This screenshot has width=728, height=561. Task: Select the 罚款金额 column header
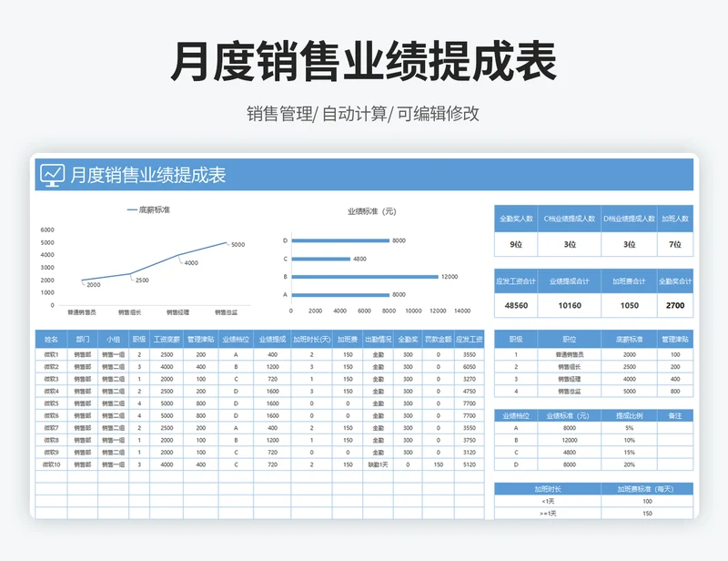click(x=438, y=340)
